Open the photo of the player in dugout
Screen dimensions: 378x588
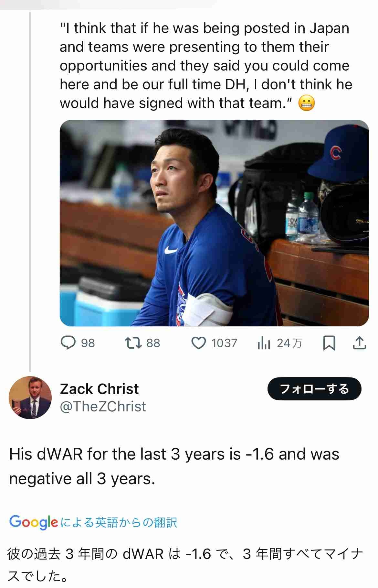tap(214, 223)
